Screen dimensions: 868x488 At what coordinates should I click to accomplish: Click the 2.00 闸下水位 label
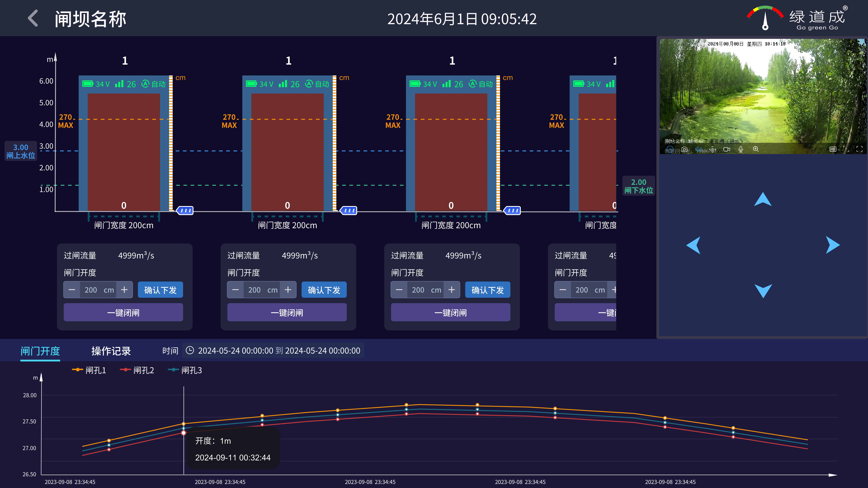click(x=639, y=186)
